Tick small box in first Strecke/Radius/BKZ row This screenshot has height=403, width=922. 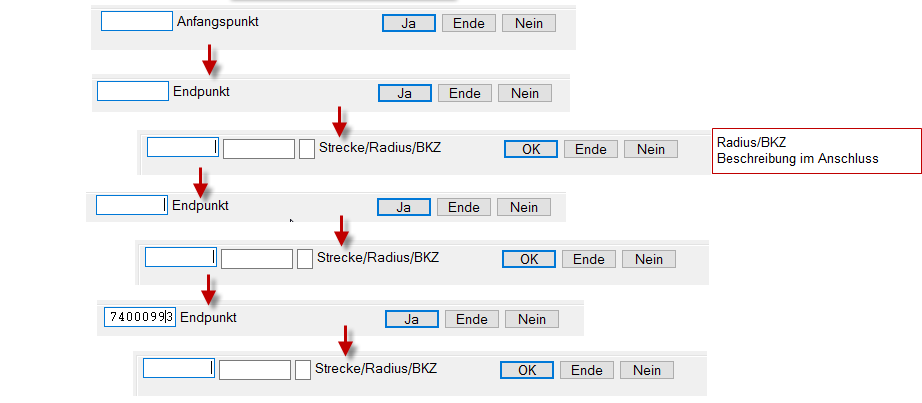coord(307,149)
